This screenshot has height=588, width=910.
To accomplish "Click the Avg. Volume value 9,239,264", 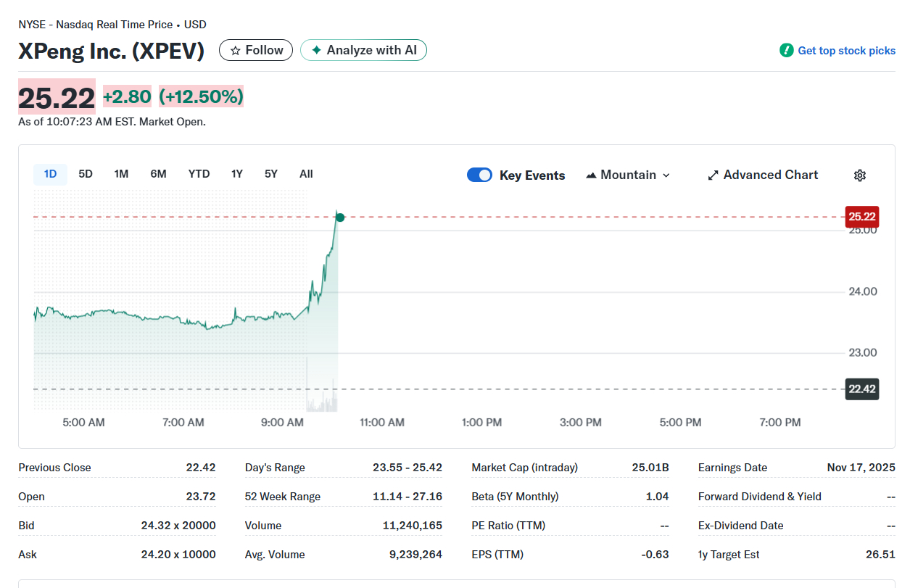I will pyautogui.click(x=415, y=555).
